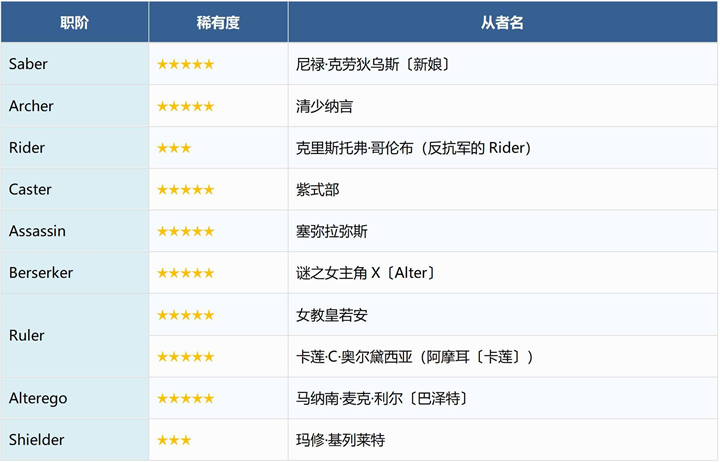720x462 pixels.
Task: Select the servant name 紫式部
Action: click(x=318, y=190)
